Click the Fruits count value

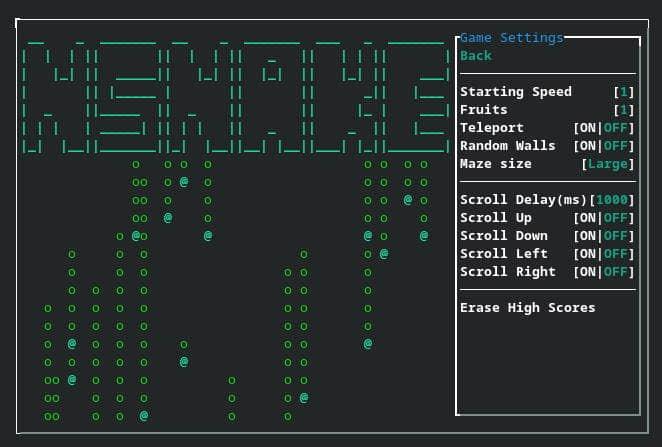pos(624,110)
